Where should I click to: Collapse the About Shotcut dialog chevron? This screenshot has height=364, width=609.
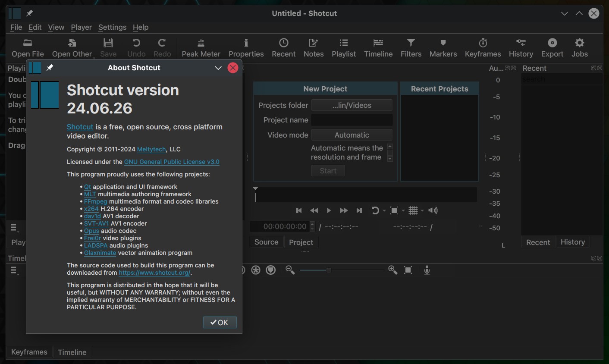218,68
